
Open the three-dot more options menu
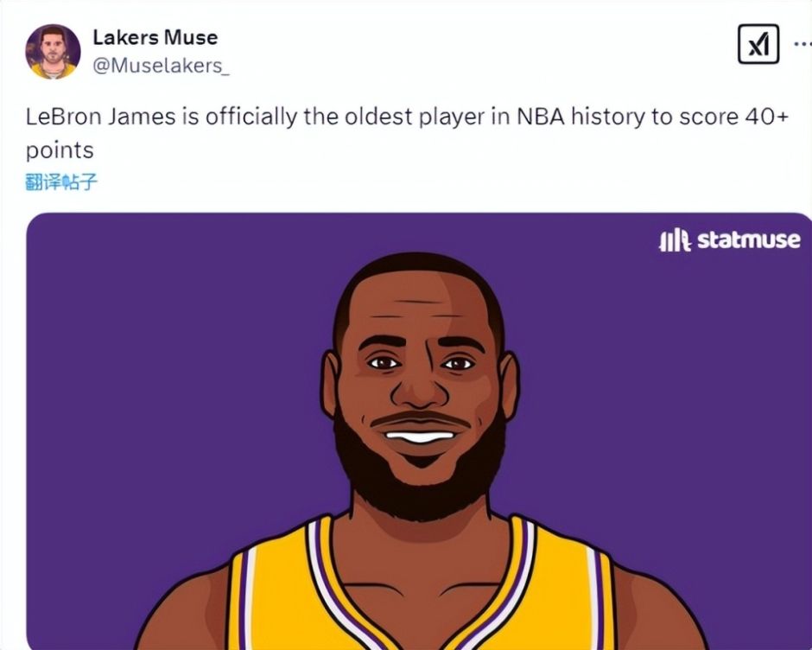[x=802, y=43]
